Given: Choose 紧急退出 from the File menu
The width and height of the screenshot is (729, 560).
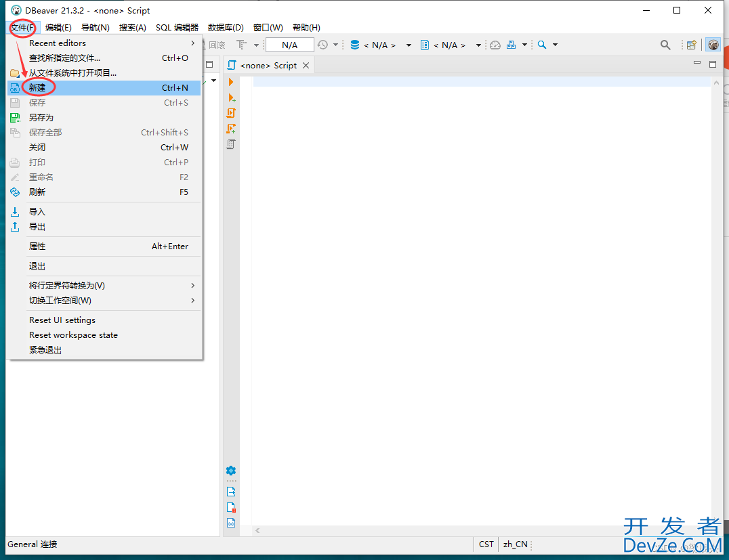Looking at the screenshot, I should point(104,350).
